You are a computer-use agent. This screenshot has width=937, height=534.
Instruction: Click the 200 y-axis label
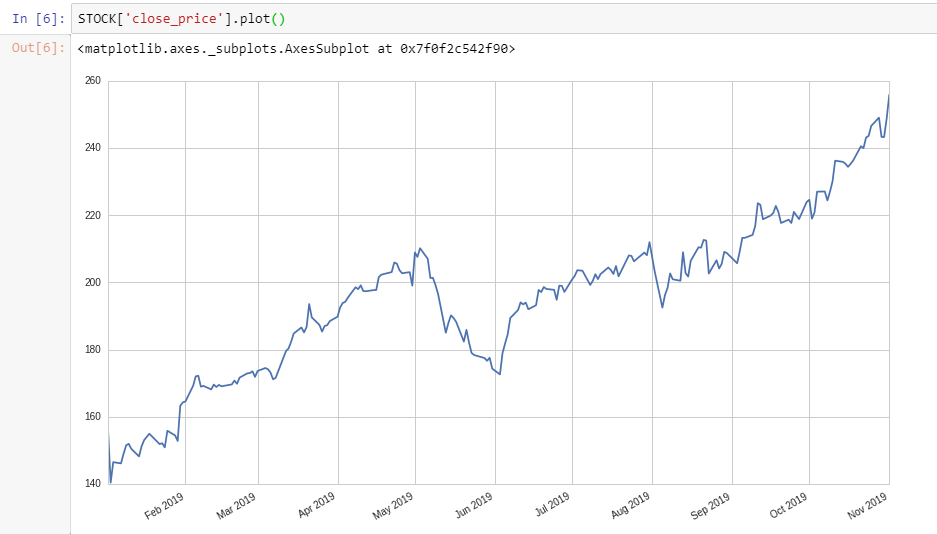tap(93, 282)
